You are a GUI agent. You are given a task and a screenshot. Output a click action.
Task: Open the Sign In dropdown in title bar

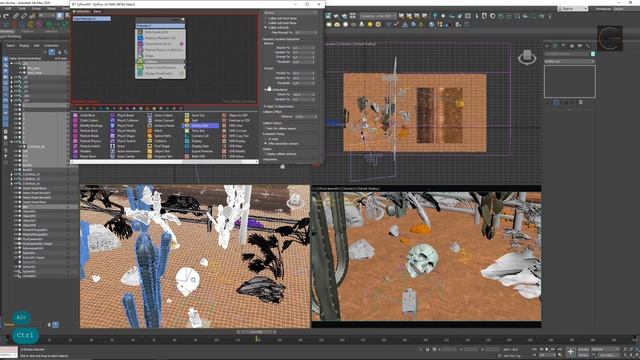tap(572, 9)
